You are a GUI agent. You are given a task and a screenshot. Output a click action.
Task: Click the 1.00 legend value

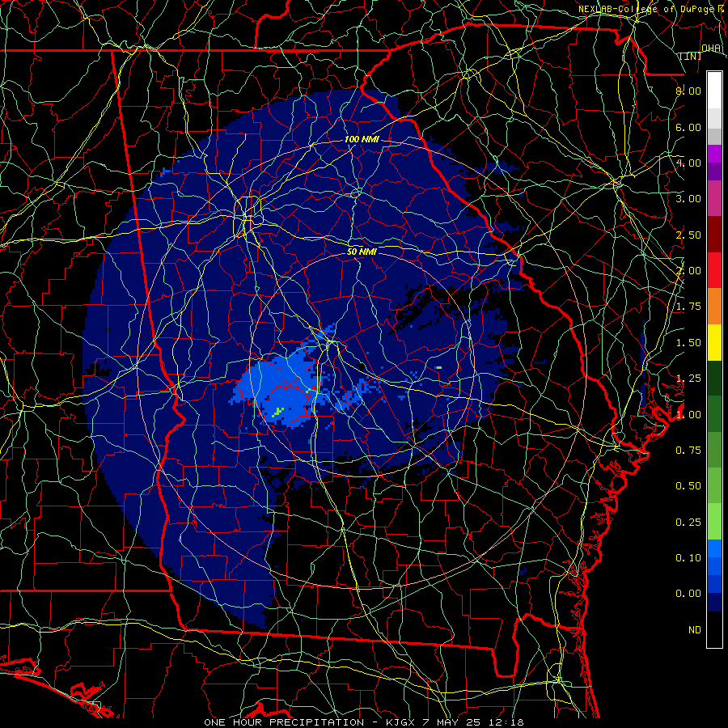(688, 415)
